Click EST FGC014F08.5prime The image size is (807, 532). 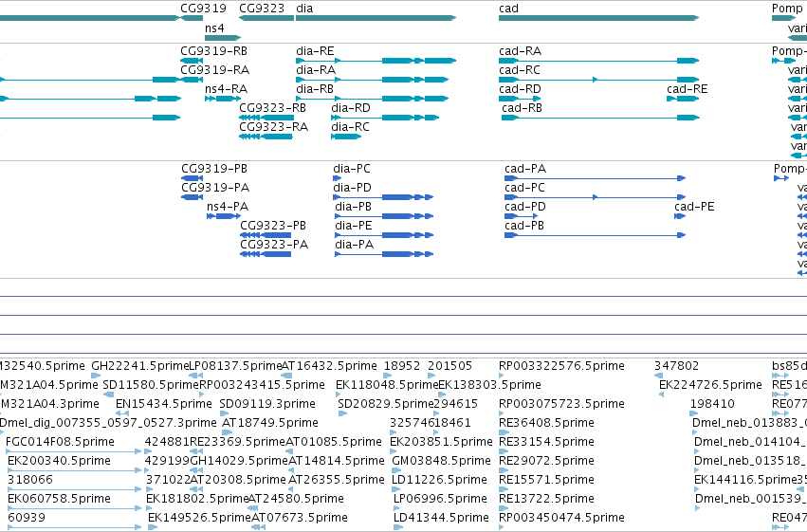[x=60, y=442]
